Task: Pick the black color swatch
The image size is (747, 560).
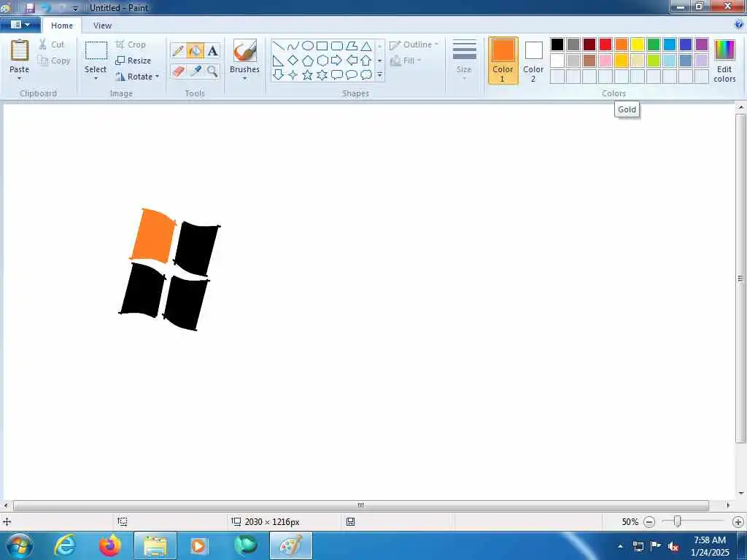Action: pos(557,44)
